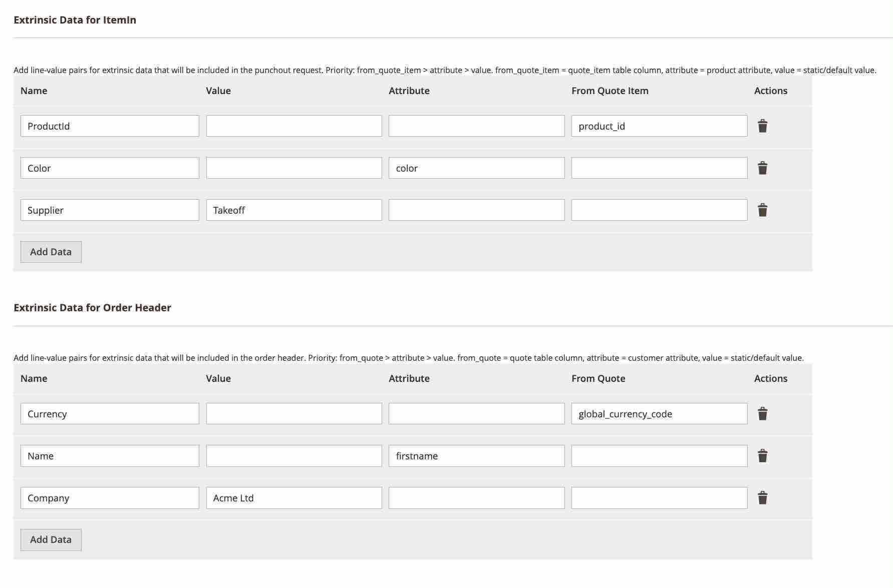
Task: Click the Company name input
Action: 110,498
